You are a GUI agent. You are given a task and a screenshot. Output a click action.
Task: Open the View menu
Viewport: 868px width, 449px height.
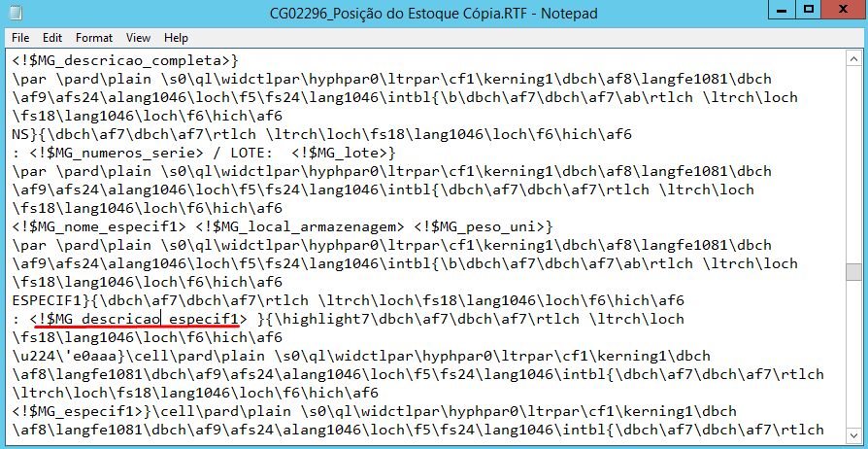coord(138,38)
